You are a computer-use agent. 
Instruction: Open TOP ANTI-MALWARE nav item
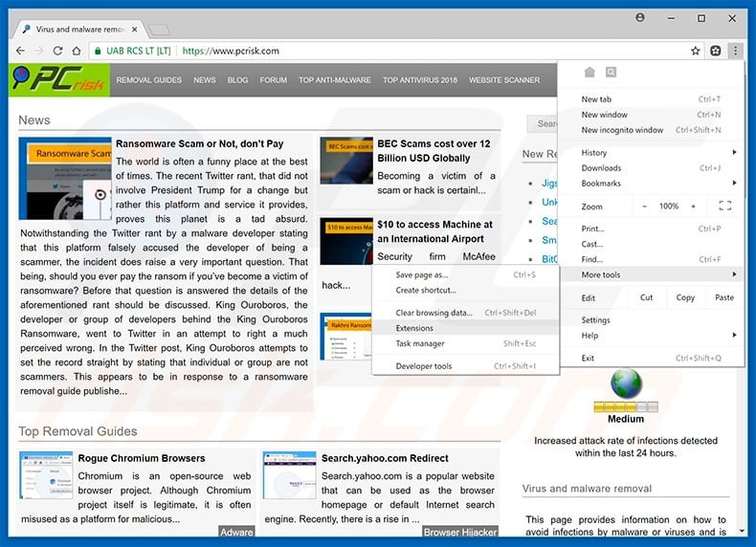(x=335, y=80)
